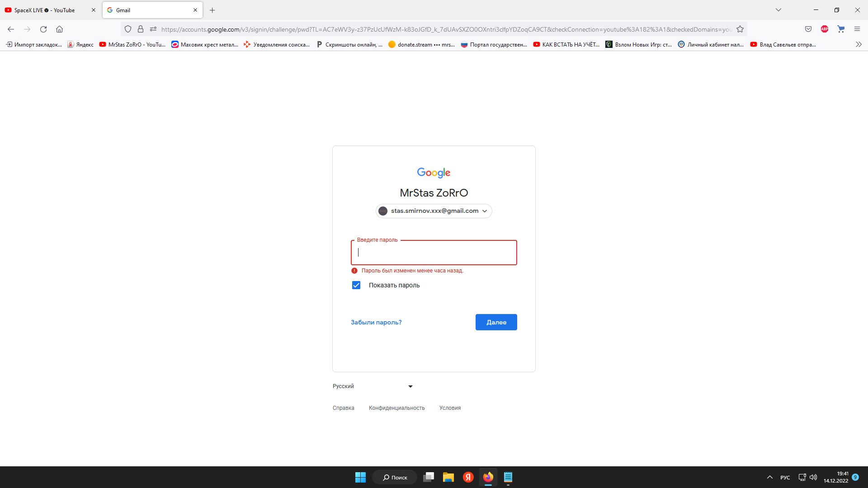Open the Справка help link
This screenshot has width=868, height=488.
tap(343, 408)
